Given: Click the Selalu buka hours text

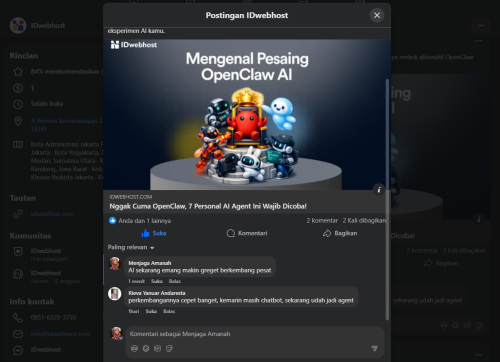Looking at the screenshot, I should coord(47,104).
